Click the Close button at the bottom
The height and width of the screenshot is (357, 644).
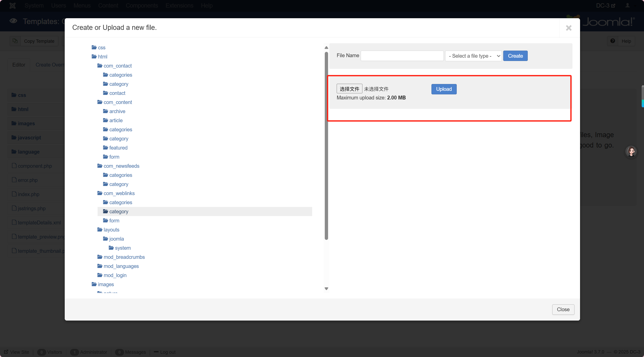[563, 309]
